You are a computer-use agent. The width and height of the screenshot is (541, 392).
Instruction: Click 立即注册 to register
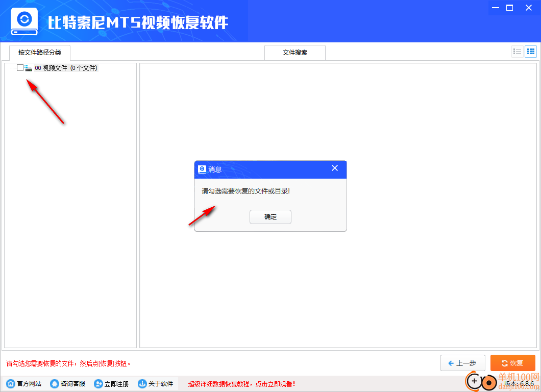(111, 384)
